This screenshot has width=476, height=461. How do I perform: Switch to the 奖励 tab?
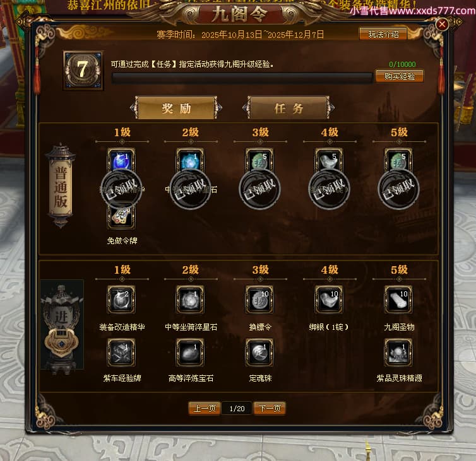coord(176,108)
